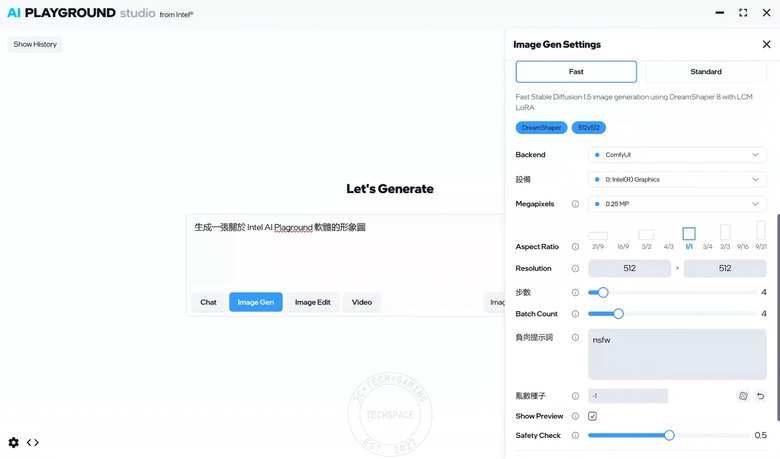Click the Safety Check slider handle
The width and height of the screenshot is (780, 459).
669,436
